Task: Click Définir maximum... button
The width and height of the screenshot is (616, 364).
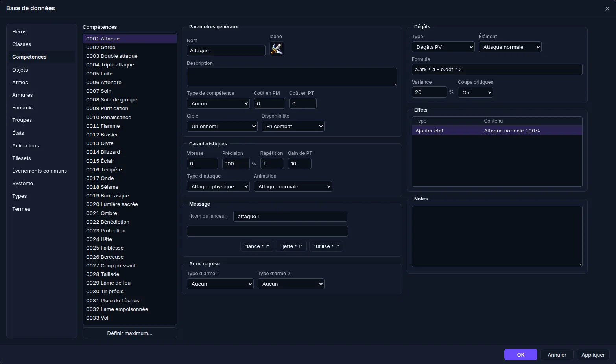Action: pos(130,333)
